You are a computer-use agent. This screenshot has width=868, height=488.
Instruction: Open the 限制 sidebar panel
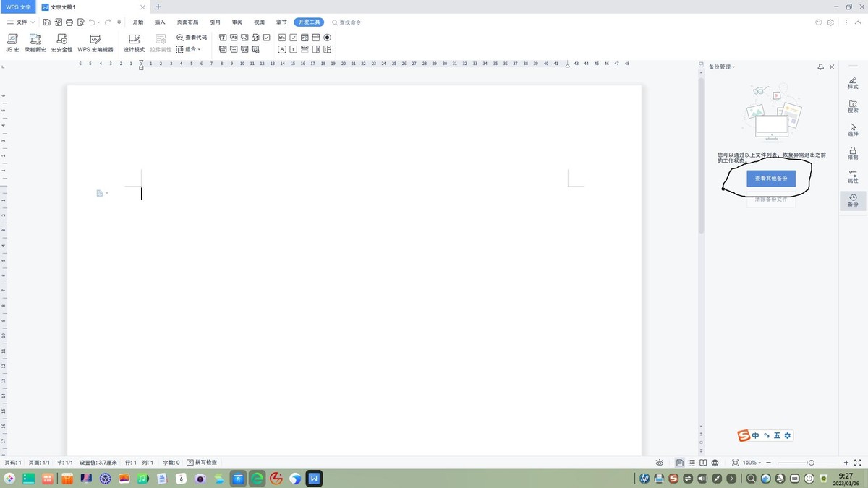coord(853,153)
